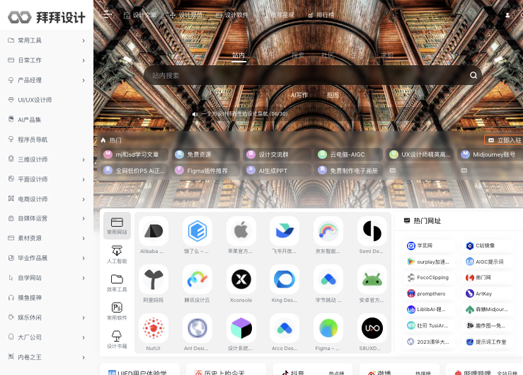Viewport: 523px width, 375px height.
Task: Open the Arco Design icon
Action: pyautogui.click(x=285, y=328)
